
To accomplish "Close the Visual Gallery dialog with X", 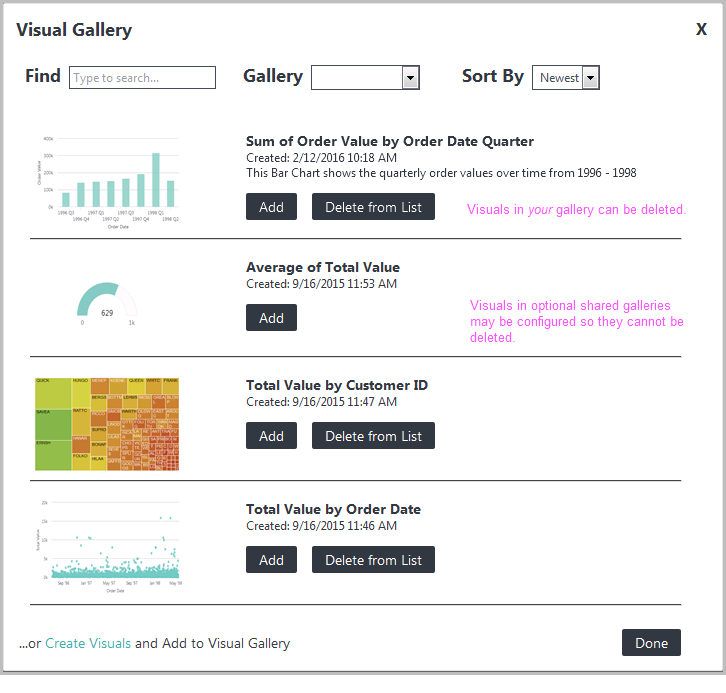I will coord(701,30).
